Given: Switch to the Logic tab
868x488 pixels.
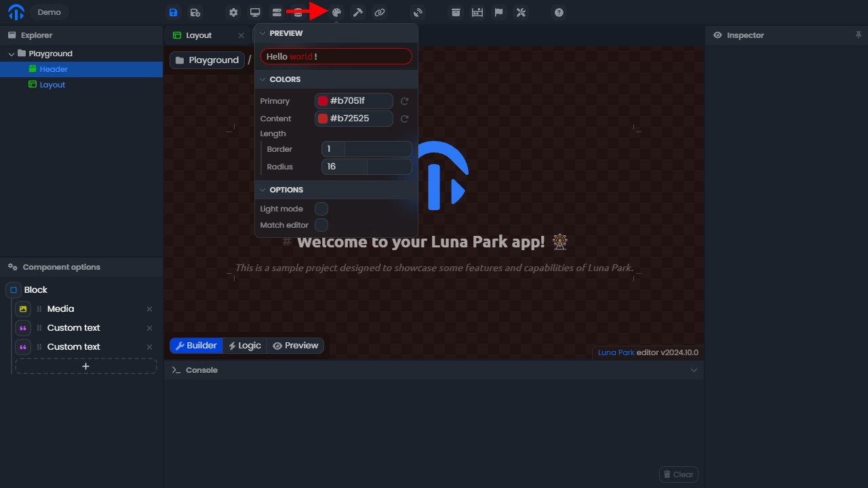Looking at the screenshot, I should point(245,346).
